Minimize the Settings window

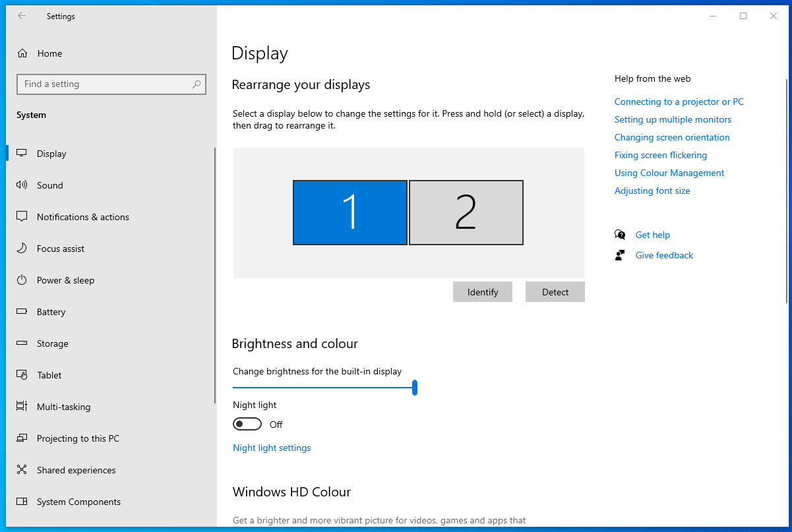(713, 16)
